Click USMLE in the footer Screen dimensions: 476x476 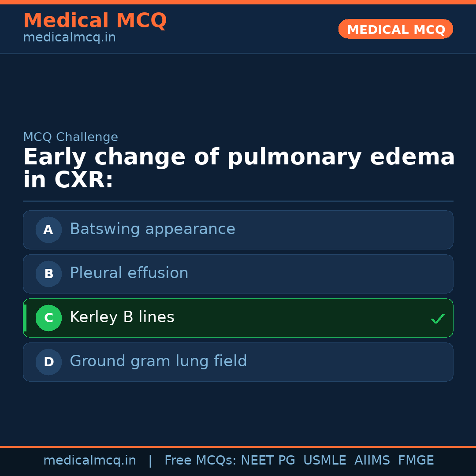[x=324, y=461]
